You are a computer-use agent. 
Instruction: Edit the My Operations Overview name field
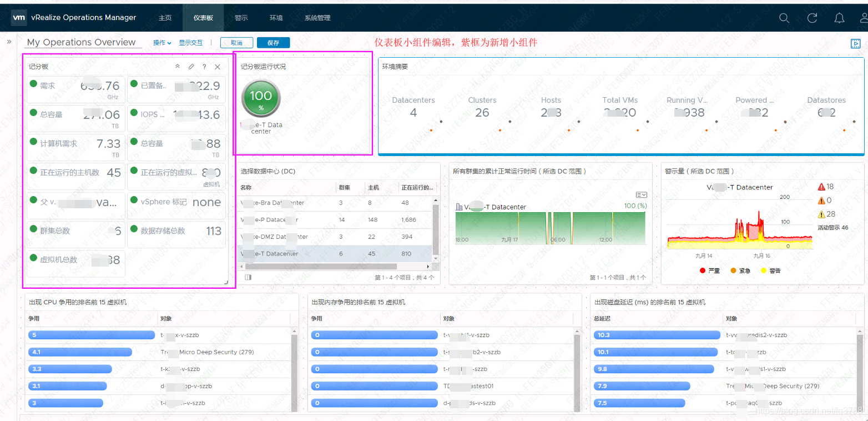(x=83, y=42)
